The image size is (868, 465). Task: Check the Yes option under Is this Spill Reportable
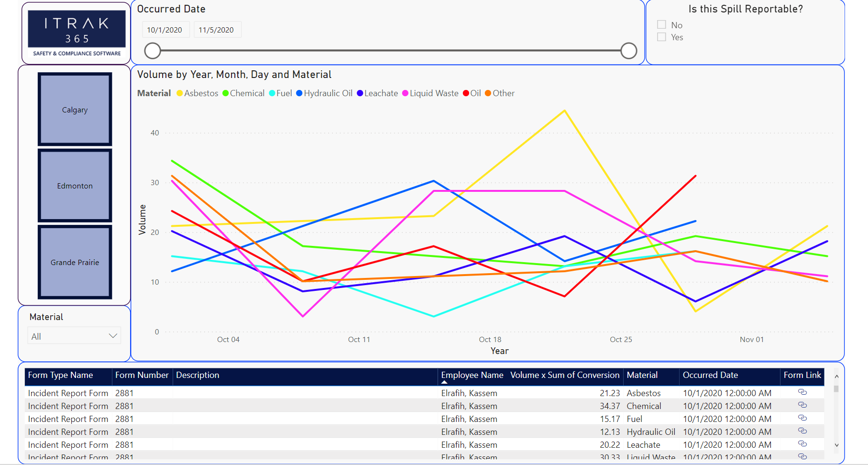[x=661, y=36]
